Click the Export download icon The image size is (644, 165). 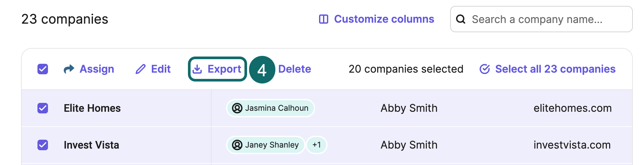pos(197,69)
